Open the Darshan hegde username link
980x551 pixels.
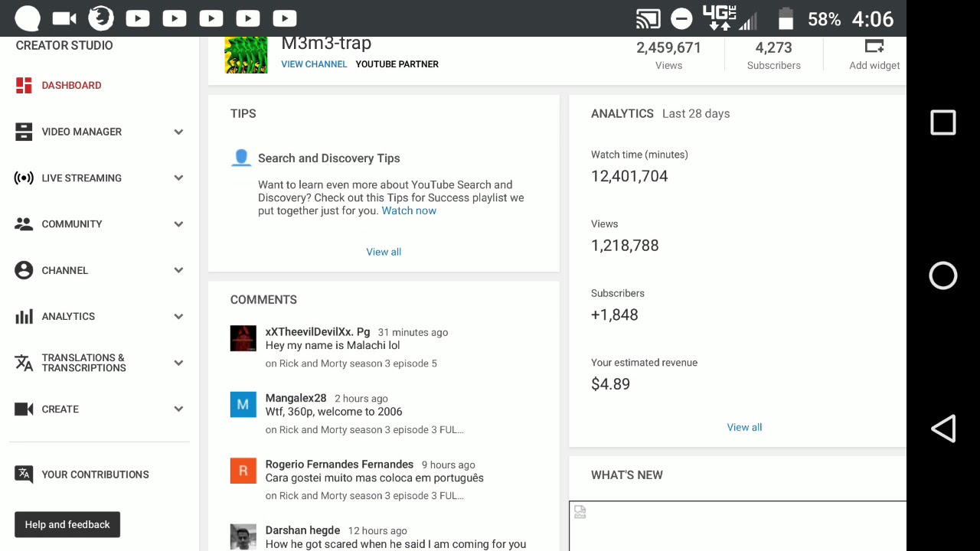tap(302, 530)
